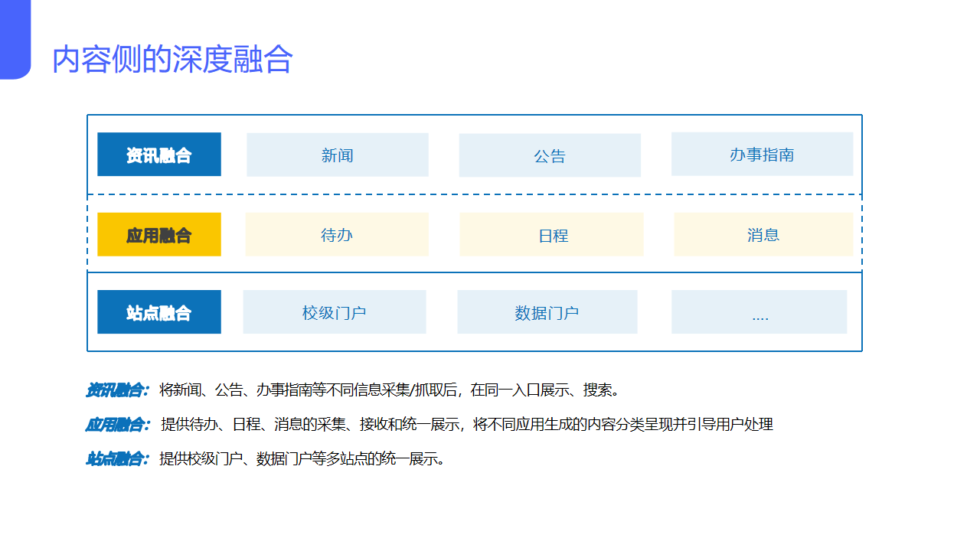The width and height of the screenshot is (980, 551).
Task: Click the '....' placeholder card
Action: [x=759, y=311]
